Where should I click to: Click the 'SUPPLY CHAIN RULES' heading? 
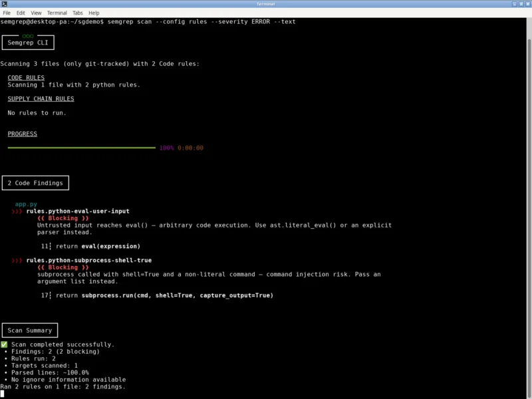pyautogui.click(x=41, y=98)
